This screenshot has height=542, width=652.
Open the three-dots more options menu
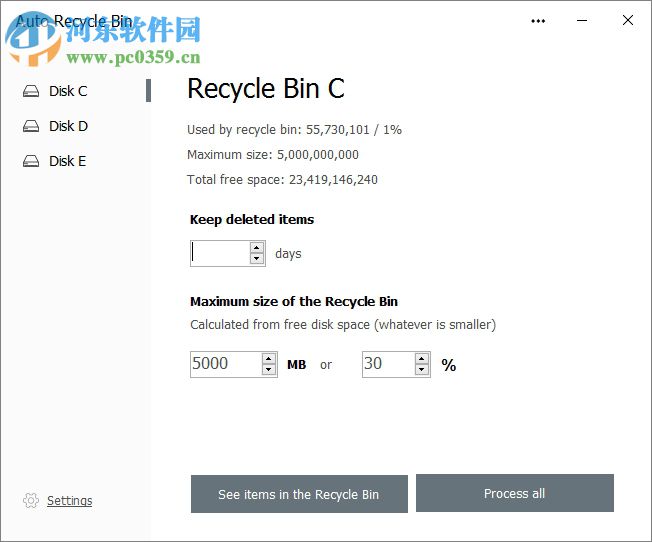click(x=538, y=21)
